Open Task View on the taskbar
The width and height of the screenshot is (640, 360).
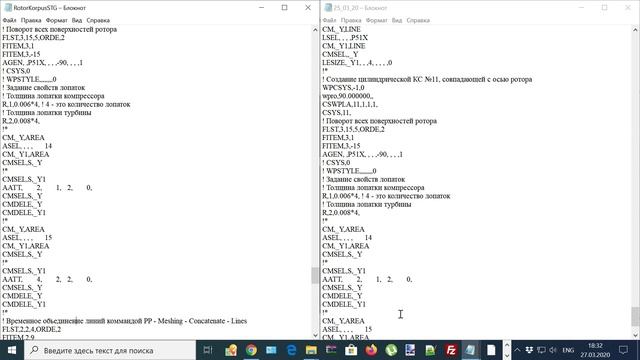point(208,350)
